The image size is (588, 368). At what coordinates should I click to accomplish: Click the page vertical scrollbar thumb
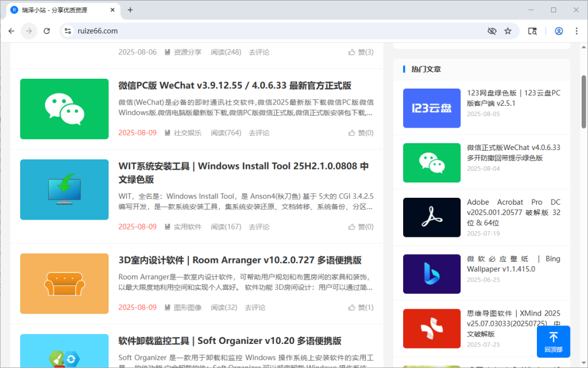point(583,101)
